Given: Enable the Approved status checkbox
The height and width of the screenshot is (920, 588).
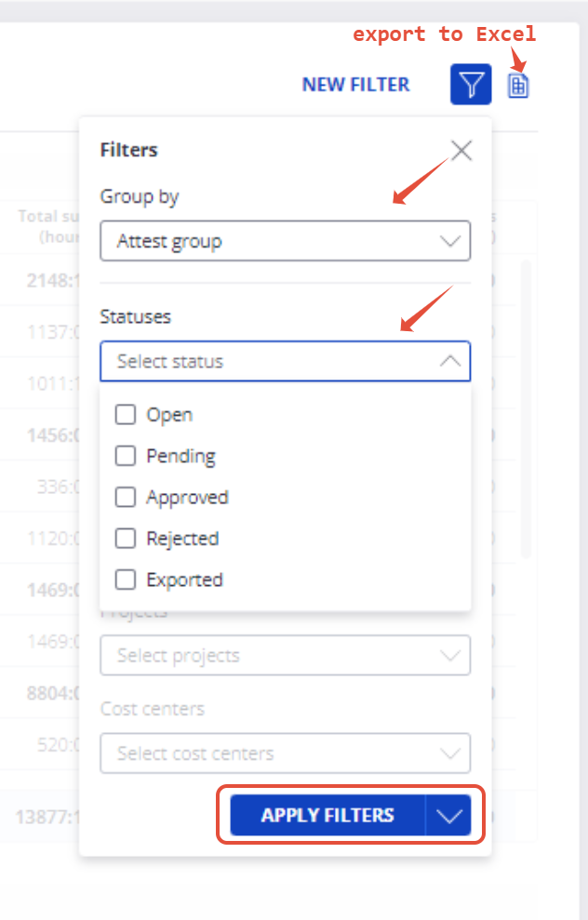Looking at the screenshot, I should [126, 498].
